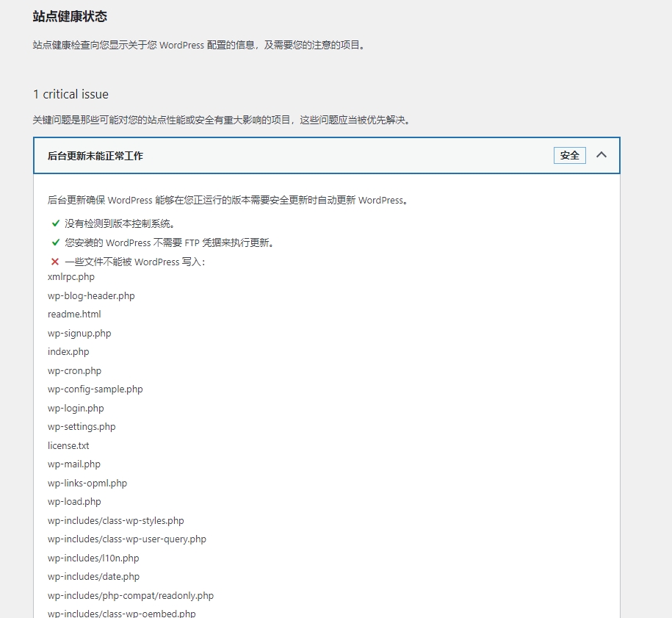Viewport: 672px width, 618px height.
Task: Click green check beside 没有检测到版本控制系统
Action: pos(56,223)
